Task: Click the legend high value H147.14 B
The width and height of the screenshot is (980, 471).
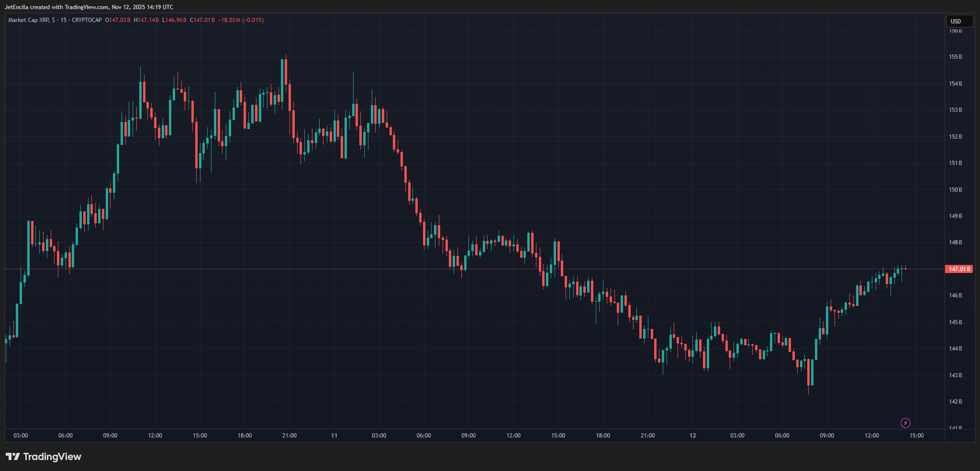Action: click(146, 20)
